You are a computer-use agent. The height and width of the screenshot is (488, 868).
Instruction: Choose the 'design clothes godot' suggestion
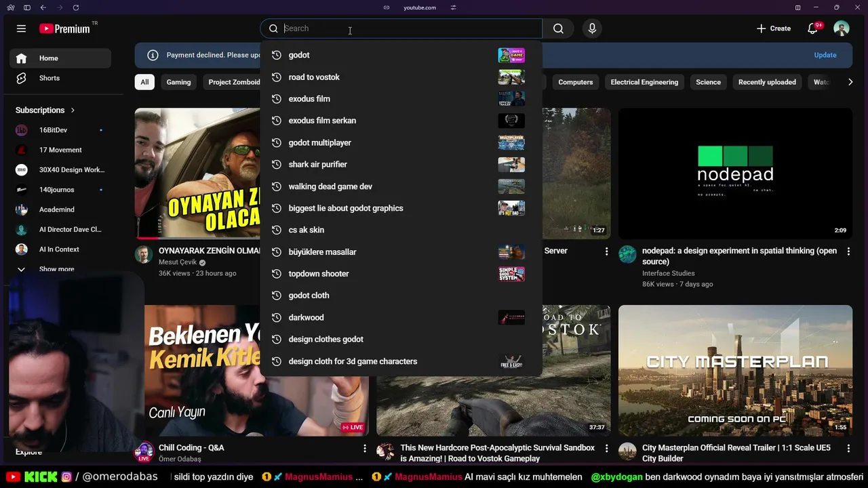tap(401, 340)
